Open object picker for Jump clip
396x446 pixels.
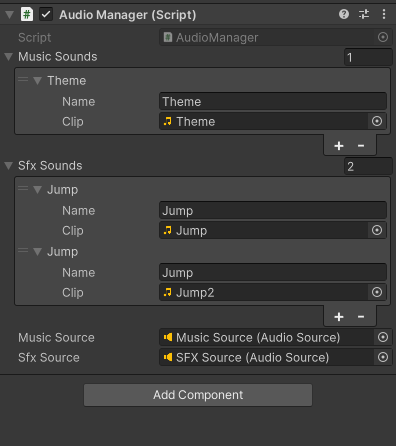pyautogui.click(x=377, y=230)
